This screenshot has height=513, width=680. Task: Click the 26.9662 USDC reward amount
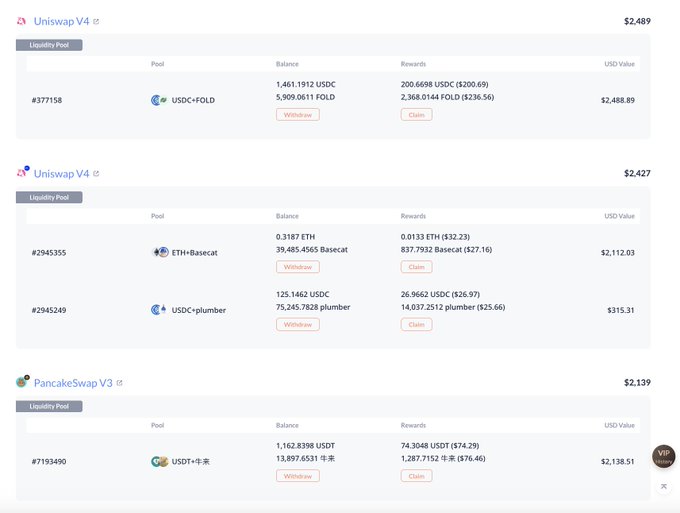pos(440,294)
